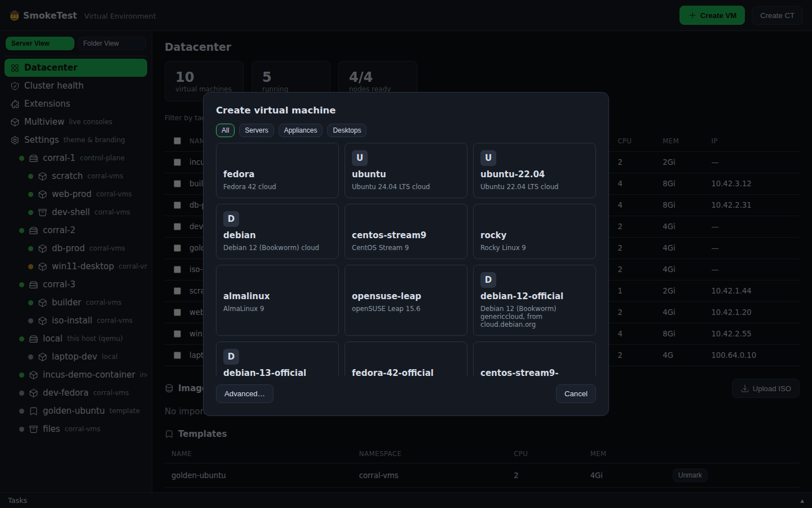The height and width of the screenshot is (508, 812).
Task: Click the win11-desktop VM cube icon
Action: click(x=43, y=266)
